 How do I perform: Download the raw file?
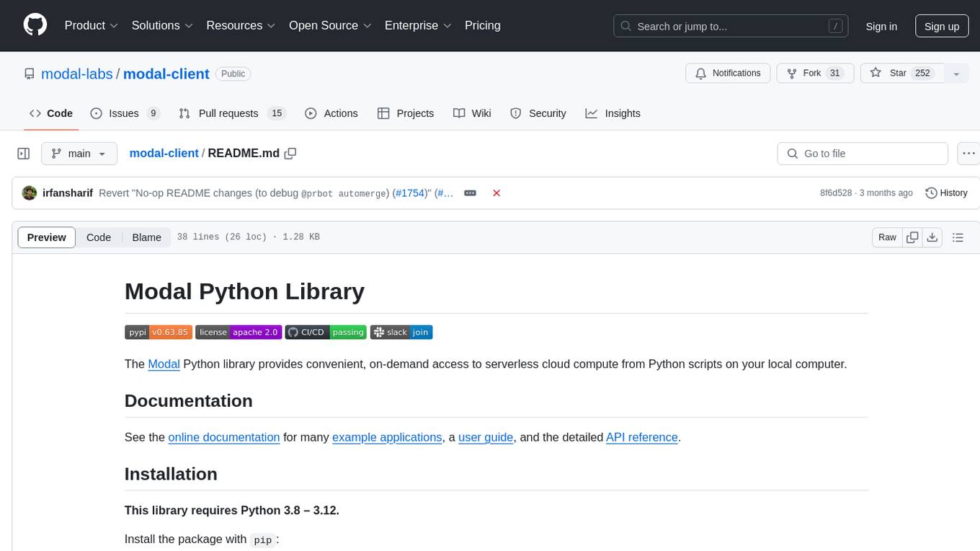click(x=932, y=237)
